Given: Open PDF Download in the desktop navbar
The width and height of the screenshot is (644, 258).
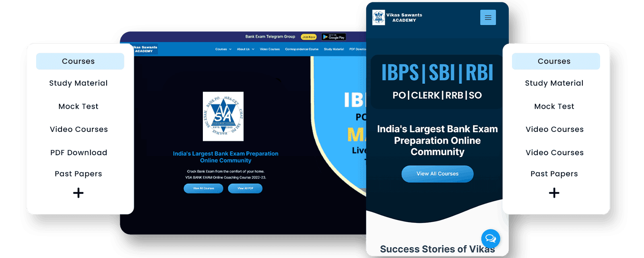Looking at the screenshot, I should (357, 49).
